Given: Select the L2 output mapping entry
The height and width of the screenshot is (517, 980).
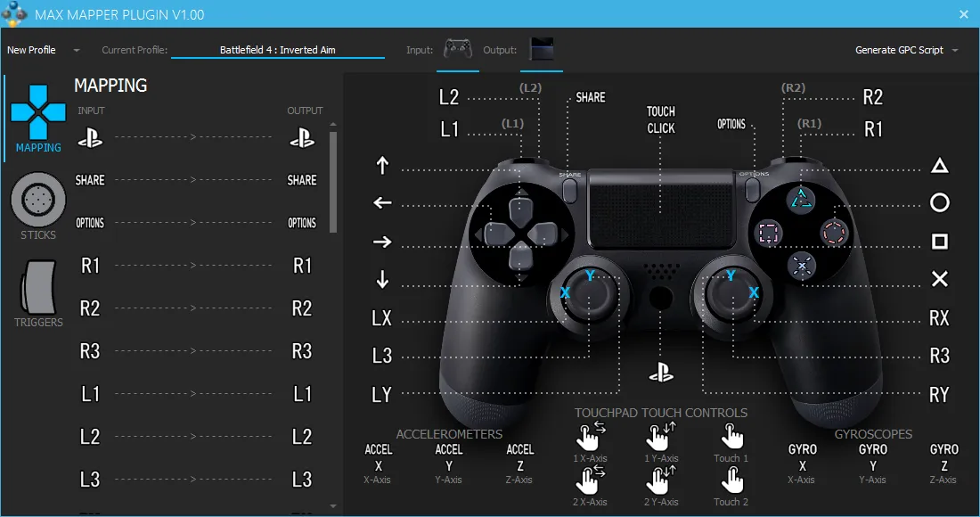Looking at the screenshot, I should pos(302,437).
